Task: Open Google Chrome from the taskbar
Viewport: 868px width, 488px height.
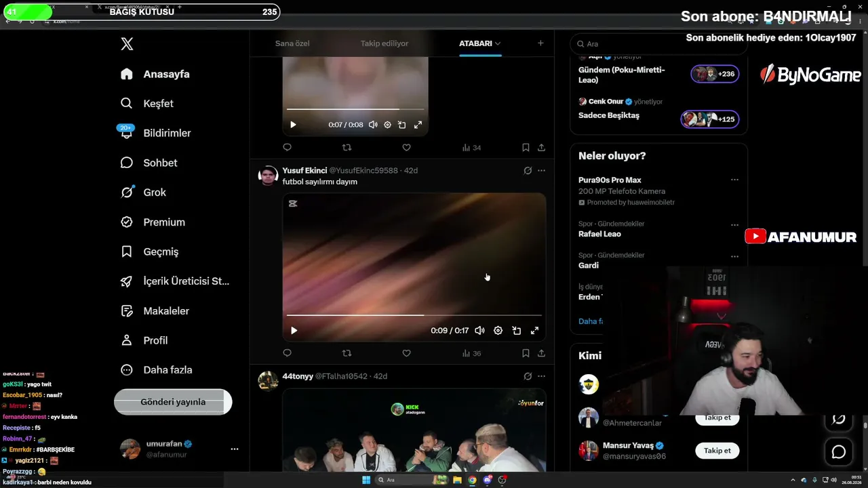Action: [x=472, y=480]
